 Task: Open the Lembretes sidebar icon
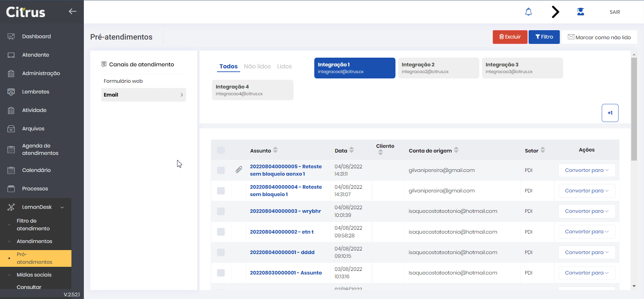click(x=11, y=92)
